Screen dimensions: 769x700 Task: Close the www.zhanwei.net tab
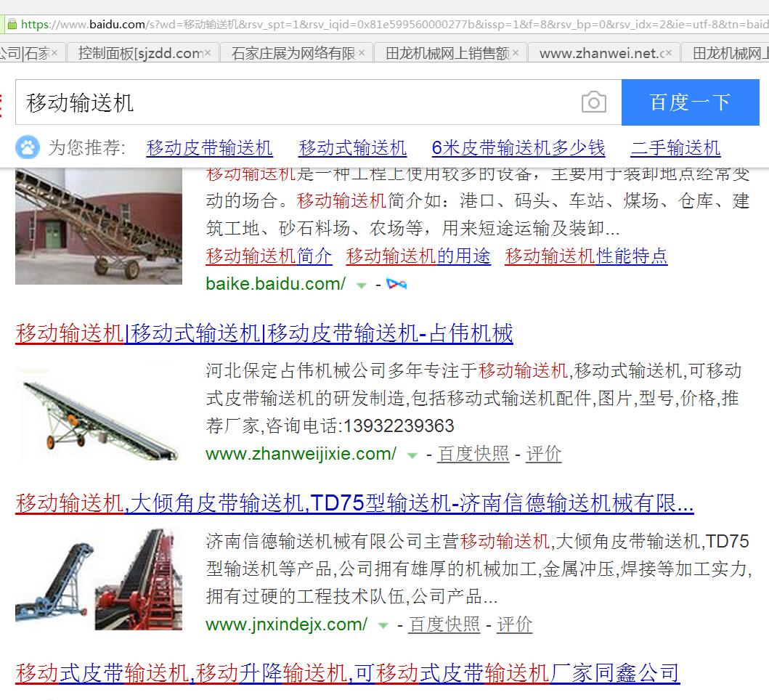[x=669, y=53]
